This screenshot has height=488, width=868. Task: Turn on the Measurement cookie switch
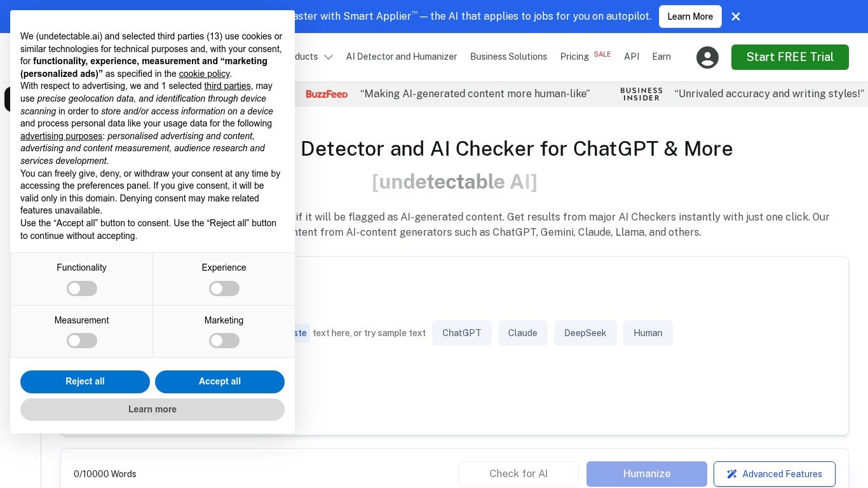(82, 341)
